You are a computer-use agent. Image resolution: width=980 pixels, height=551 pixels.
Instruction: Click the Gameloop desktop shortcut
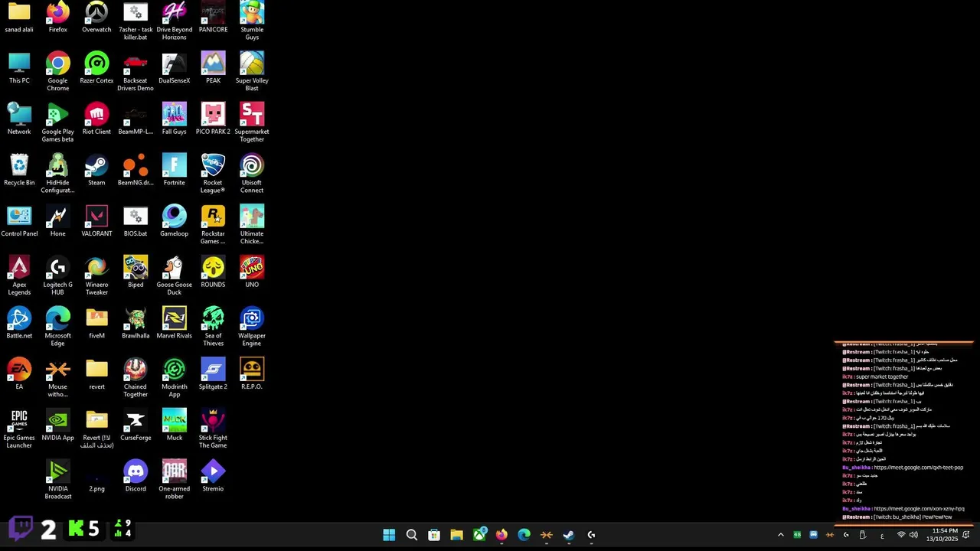coord(174,221)
